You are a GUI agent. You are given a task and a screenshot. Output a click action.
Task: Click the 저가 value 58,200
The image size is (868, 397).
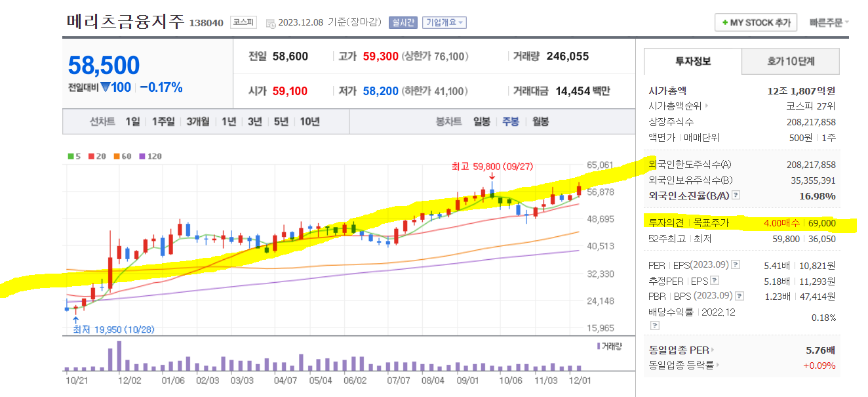click(x=381, y=91)
